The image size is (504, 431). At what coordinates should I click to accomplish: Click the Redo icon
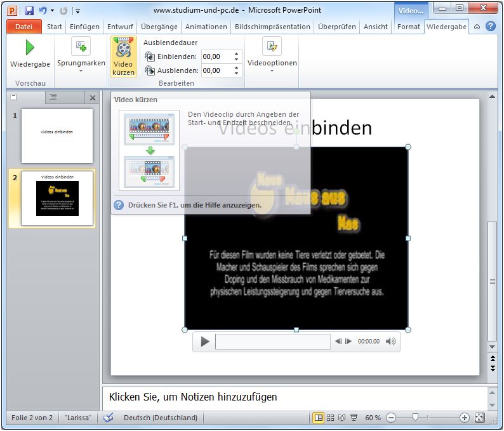tap(63, 11)
